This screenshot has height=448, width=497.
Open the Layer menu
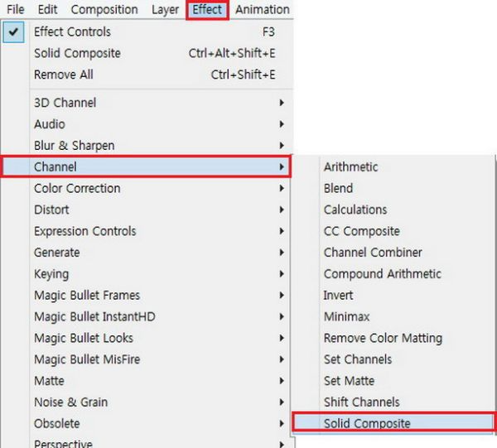tap(165, 10)
